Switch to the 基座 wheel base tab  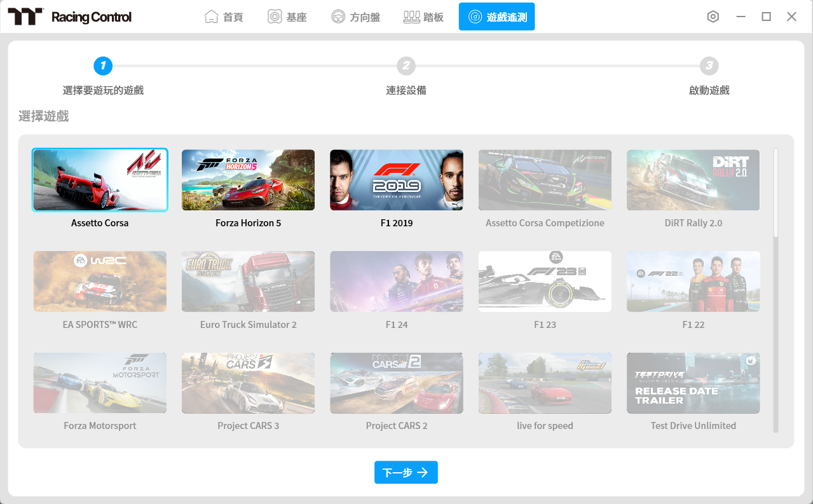287,17
